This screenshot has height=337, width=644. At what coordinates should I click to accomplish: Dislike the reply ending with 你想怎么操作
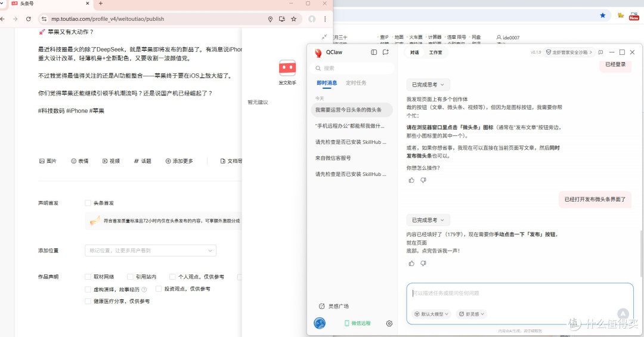pyautogui.click(x=423, y=180)
